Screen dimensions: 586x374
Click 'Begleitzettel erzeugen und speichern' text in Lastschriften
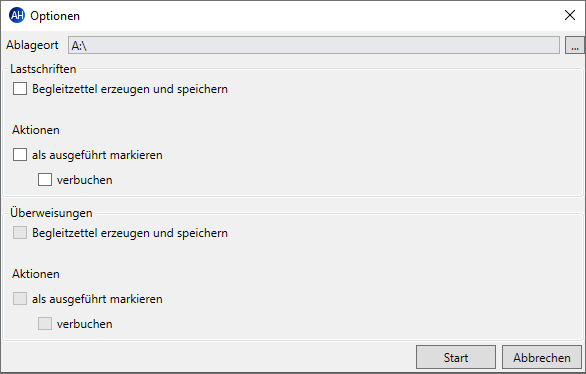tap(130, 89)
